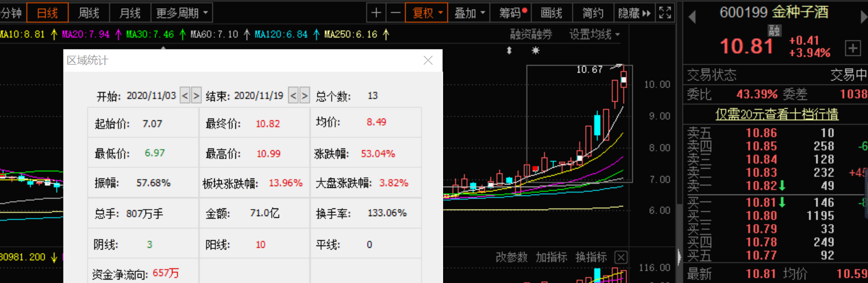Click the MA120 value label
Viewport: 868px width, 283px height.
point(281,35)
